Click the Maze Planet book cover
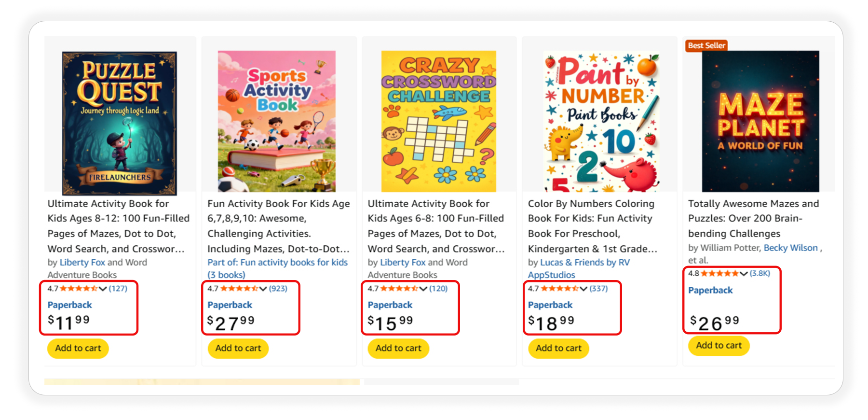 760,121
